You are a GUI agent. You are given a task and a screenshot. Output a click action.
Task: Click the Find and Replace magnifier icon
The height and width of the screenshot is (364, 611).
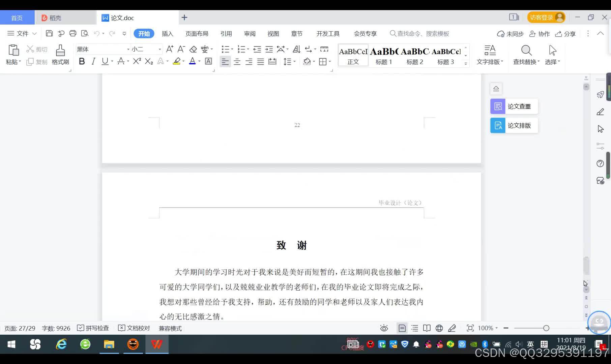pyautogui.click(x=526, y=50)
